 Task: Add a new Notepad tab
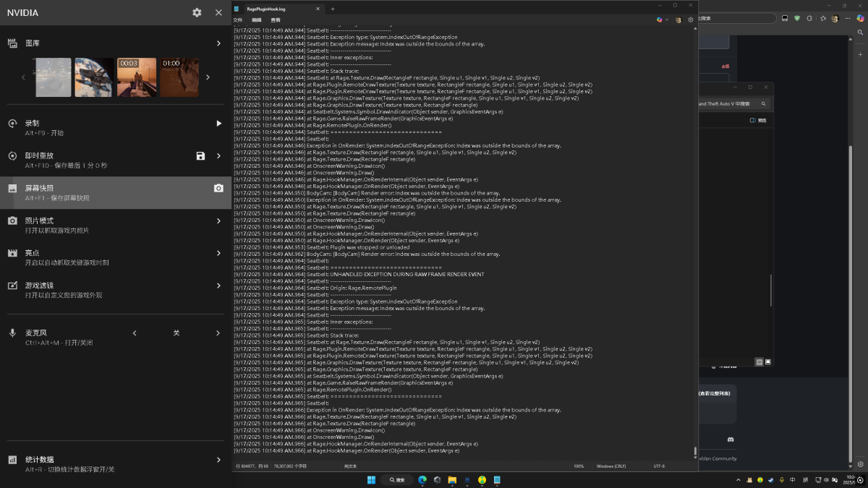click(333, 9)
